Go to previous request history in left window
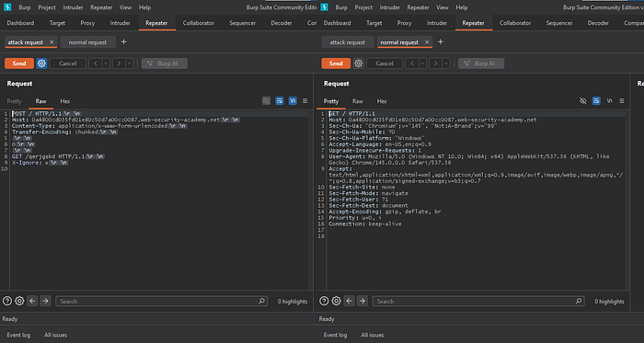The width and height of the screenshot is (644, 343). tap(96, 63)
